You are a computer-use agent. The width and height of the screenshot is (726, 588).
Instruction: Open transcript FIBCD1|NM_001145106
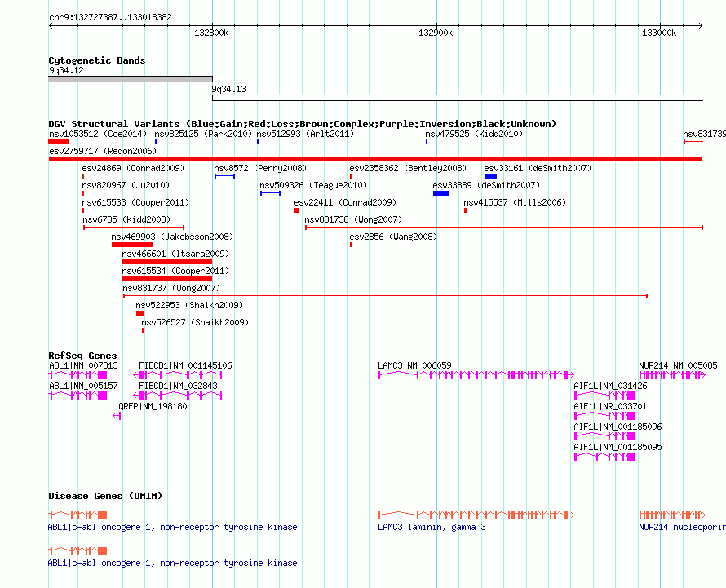(185, 365)
